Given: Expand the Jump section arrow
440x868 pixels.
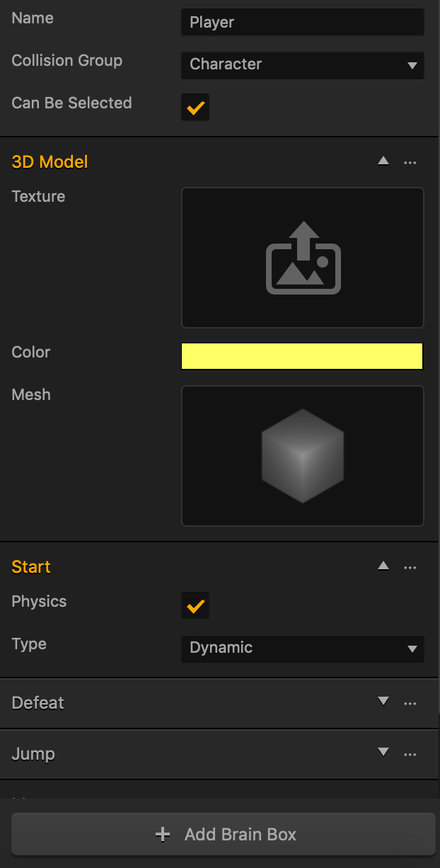Looking at the screenshot, I should pyautogui.click(x=383, y=752).
